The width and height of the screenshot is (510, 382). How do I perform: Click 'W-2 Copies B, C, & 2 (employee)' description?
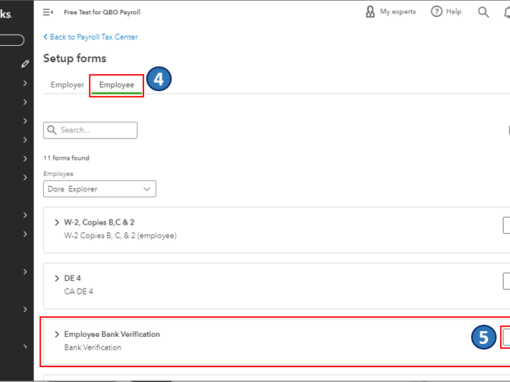(x=120, y=236)
